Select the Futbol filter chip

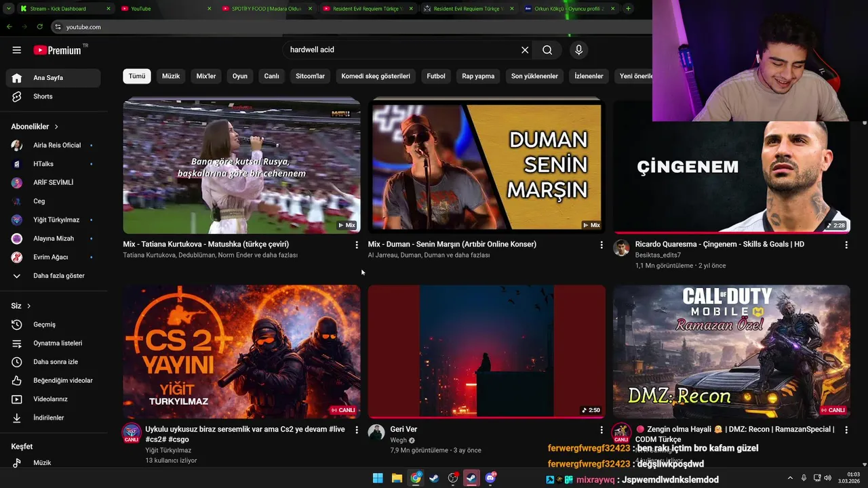coord(436,76)
